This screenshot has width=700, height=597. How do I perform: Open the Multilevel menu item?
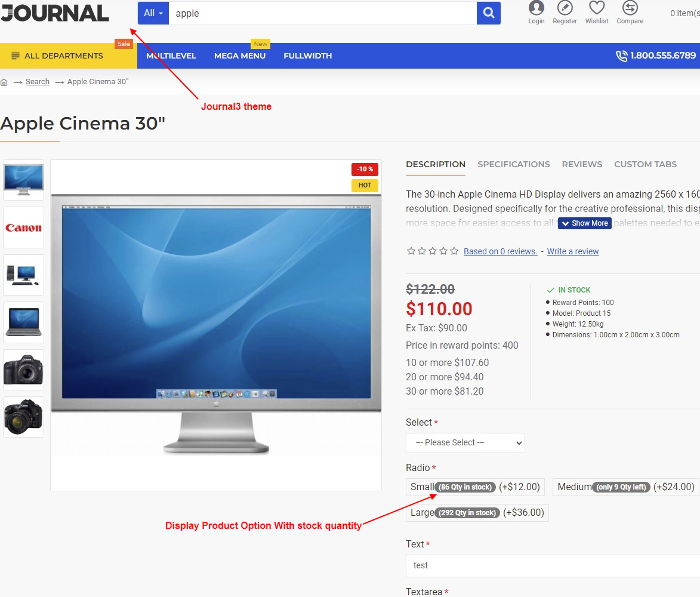pyautogui.click(x=171, y=56)
